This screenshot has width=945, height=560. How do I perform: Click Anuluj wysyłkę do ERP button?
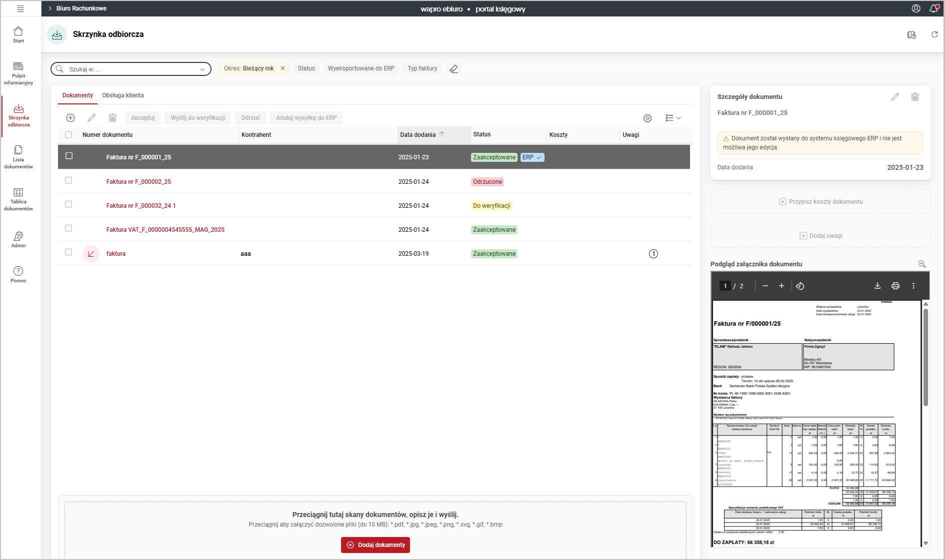(x=306, y=118)
